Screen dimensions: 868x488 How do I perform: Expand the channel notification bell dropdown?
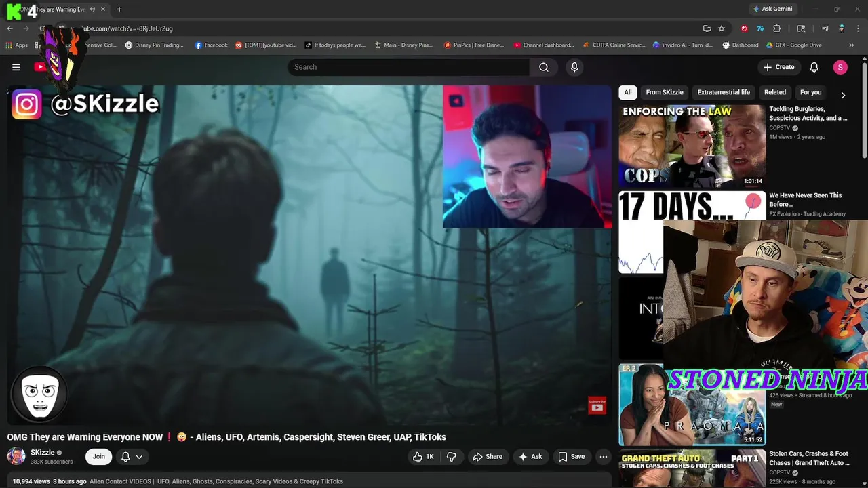132,457
